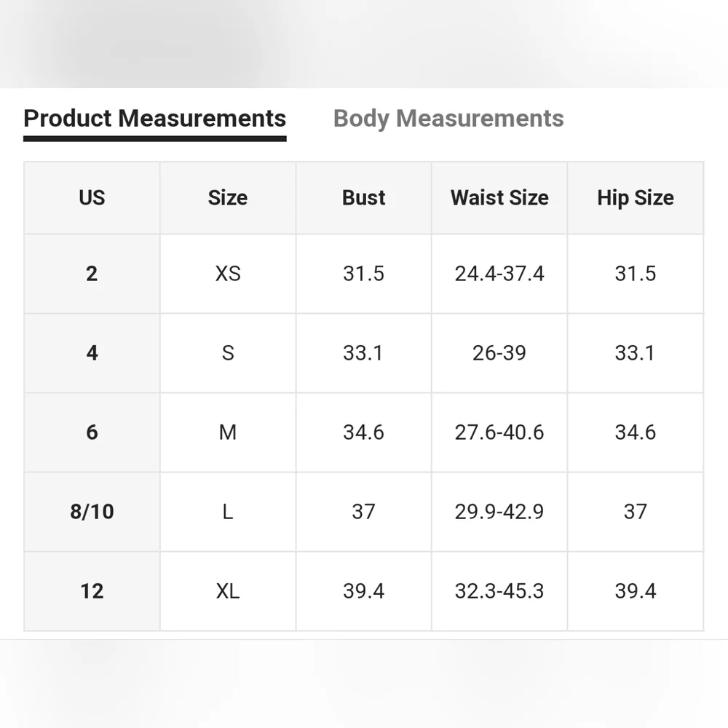Click the Bust column header
The width and height of the screenshot is (728, 728).
pos(363,198)
